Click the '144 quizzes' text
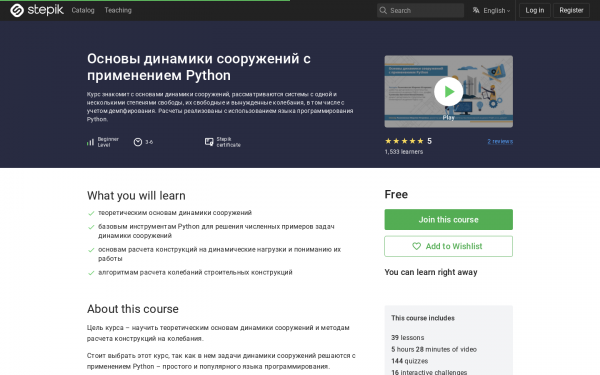The height and width of the screenshot is (375, 600). 409,361
